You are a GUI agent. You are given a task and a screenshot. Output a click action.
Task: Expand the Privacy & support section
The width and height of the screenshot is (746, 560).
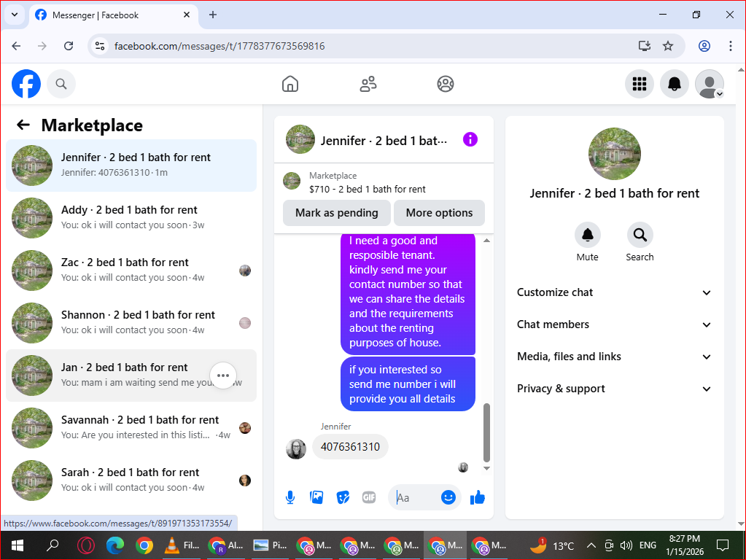(x=614, y=389)
